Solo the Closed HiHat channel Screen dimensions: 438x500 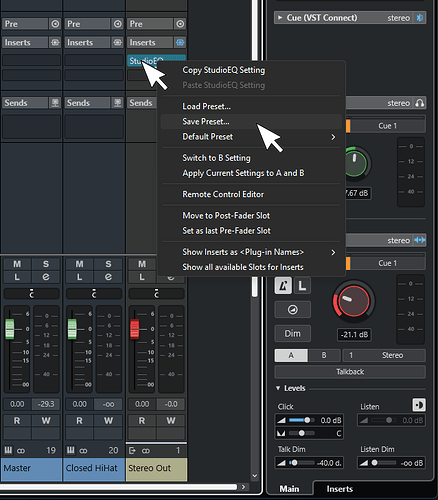(x=108, y=264)
